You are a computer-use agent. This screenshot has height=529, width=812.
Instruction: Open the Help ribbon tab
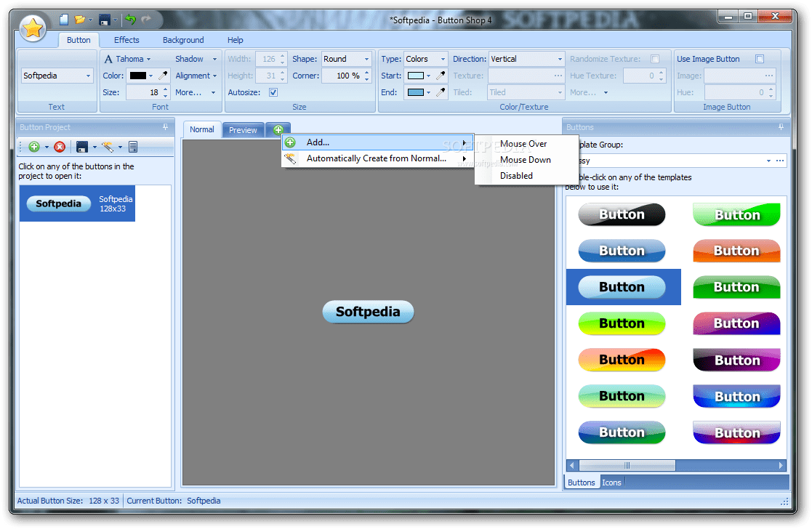pyautogui.click(x=235, y=40)
